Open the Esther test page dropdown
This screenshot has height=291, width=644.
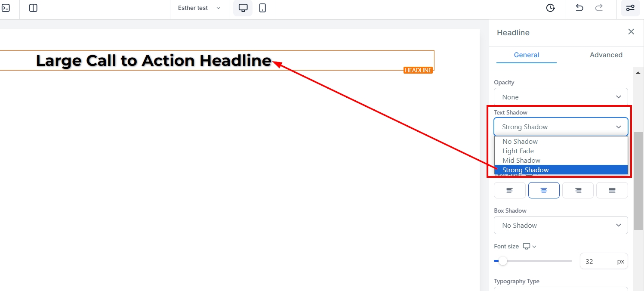(199, 8)
